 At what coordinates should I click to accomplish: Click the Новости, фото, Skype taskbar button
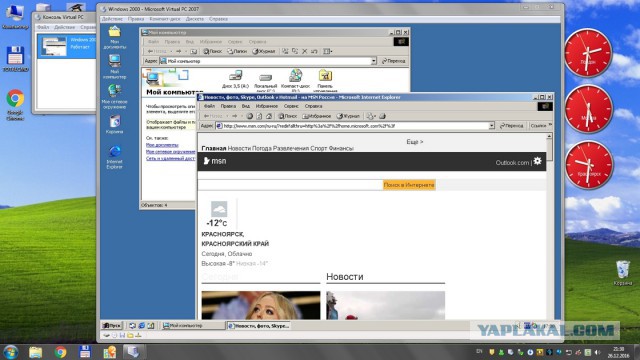click(259, 326)
